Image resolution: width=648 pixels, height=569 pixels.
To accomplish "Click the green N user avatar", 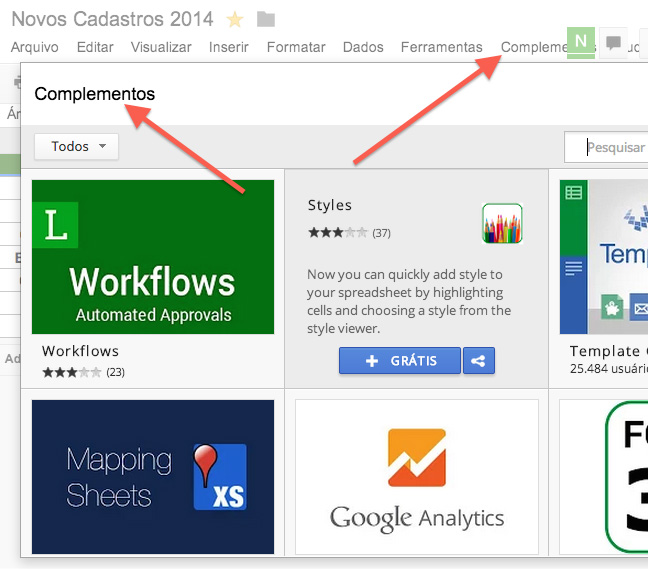I will pyautogui.click(x=581, y=42).
